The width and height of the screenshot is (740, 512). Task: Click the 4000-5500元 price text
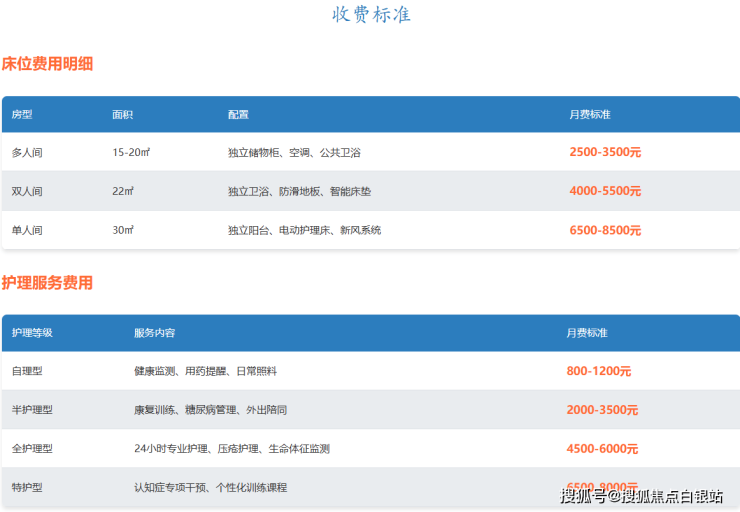pyautogui.click(x=605, y=191)
